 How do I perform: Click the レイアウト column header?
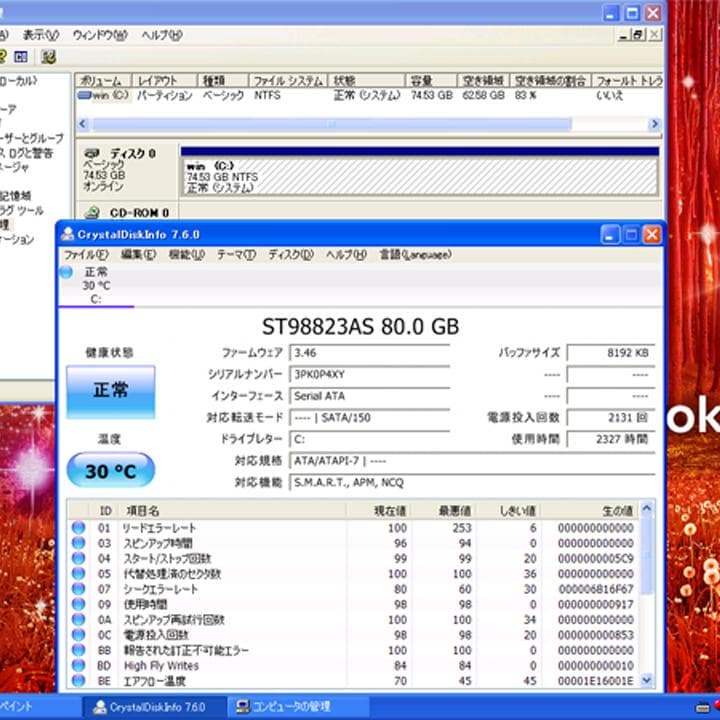164,81
